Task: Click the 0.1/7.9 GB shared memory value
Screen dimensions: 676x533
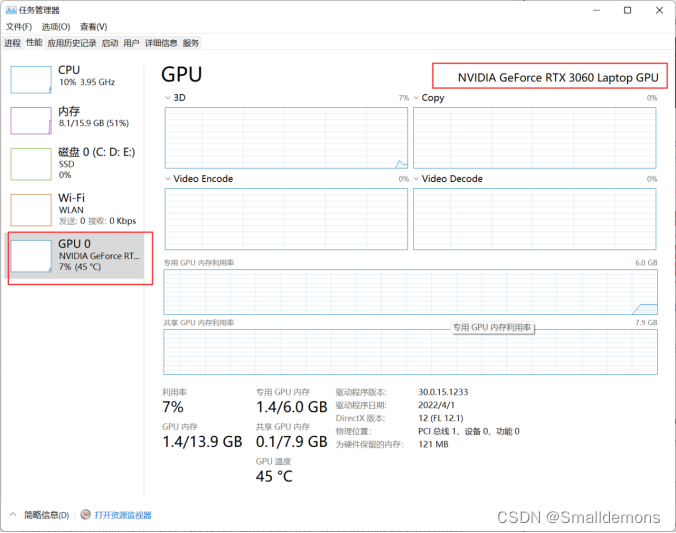Action: (292, 442)
